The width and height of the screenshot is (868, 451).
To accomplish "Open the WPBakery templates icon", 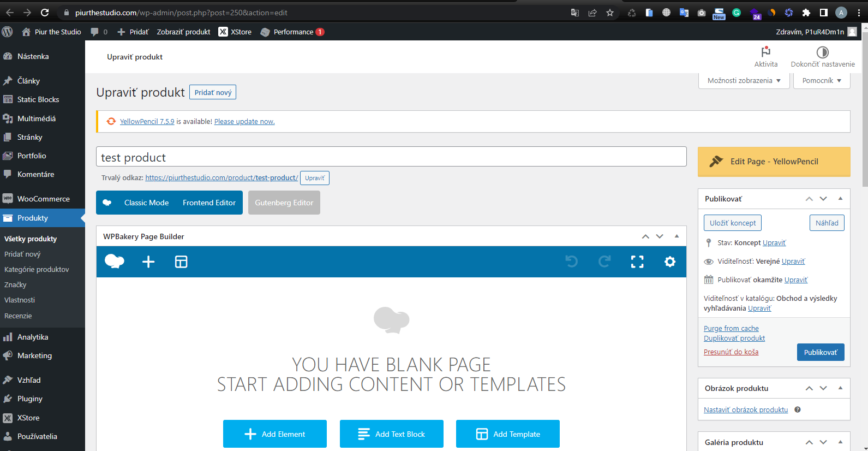I will tap(181, 262).
